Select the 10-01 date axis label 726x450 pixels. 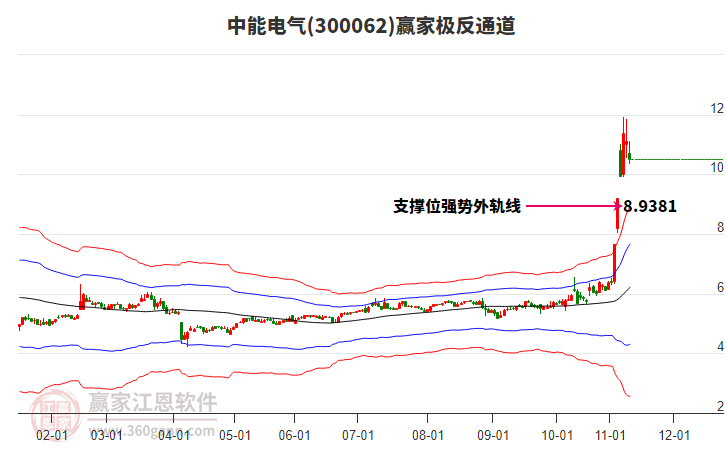coord(557,436)
